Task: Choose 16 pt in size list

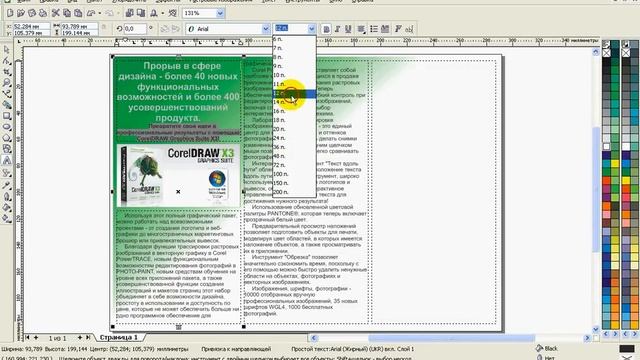Action: point(294,111)
